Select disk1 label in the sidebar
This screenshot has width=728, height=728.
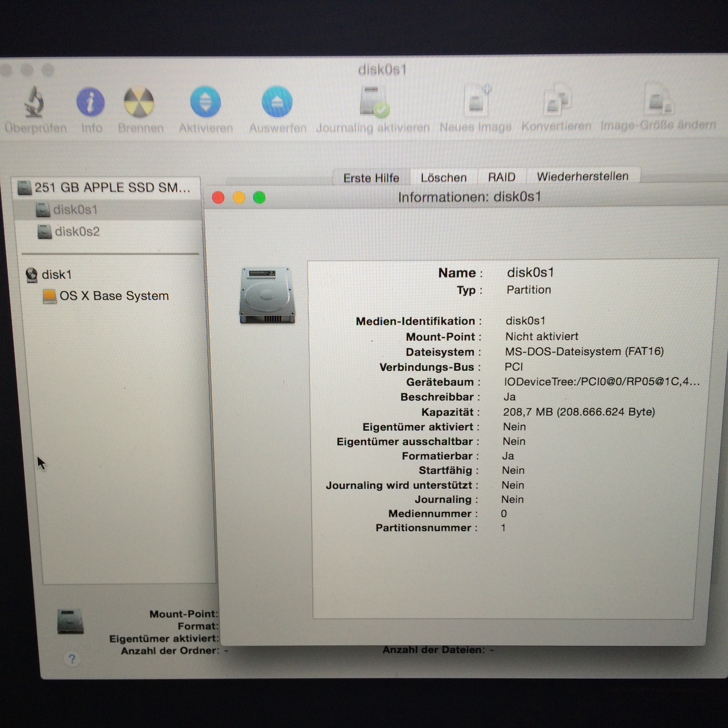[x=57, y=275]
